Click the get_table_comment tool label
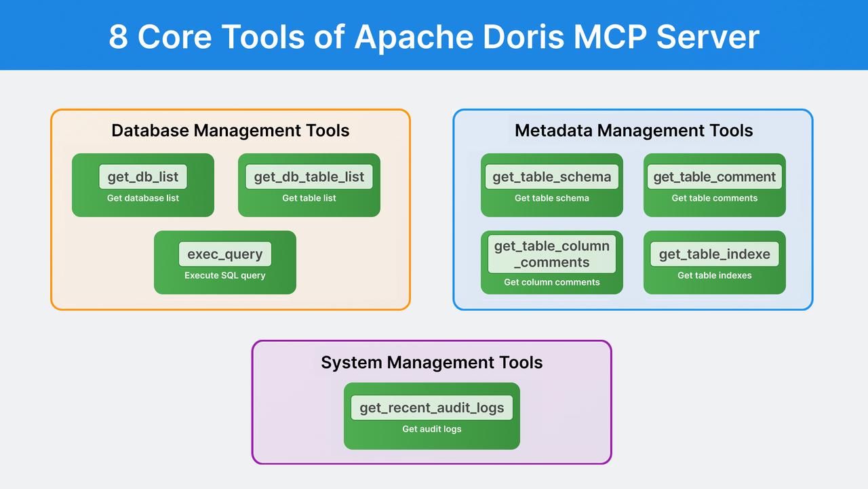The width and height of the screenshot is (868, 489). [x=715, y=177]
